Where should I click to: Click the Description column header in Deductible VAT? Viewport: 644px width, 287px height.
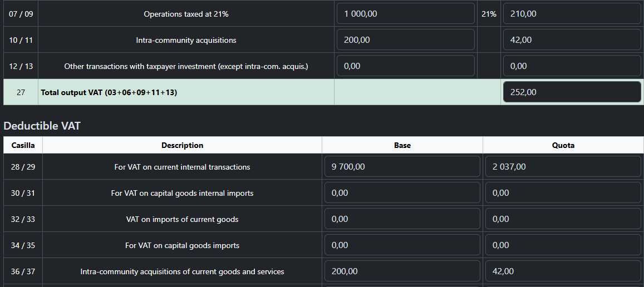182,145
